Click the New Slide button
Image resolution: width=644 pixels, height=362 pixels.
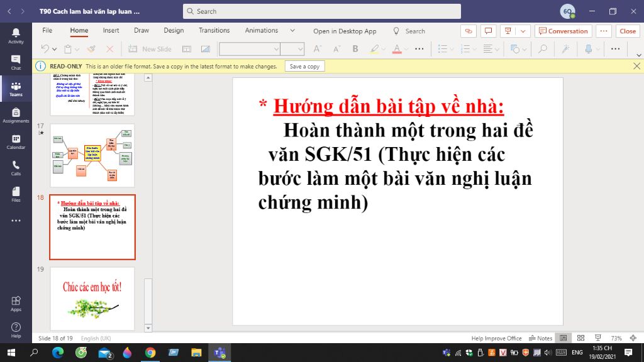(150, 49)
